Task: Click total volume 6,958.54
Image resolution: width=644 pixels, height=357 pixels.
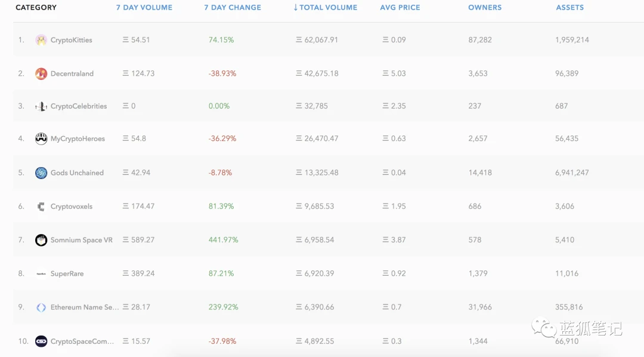Action: pos(315,240)
